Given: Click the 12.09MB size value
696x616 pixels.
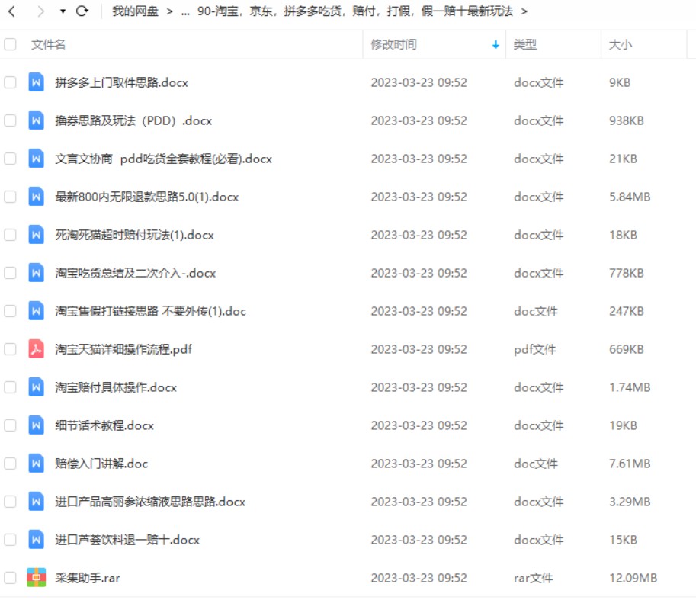Looking at the screenshot, I should (x=633, y=578).
